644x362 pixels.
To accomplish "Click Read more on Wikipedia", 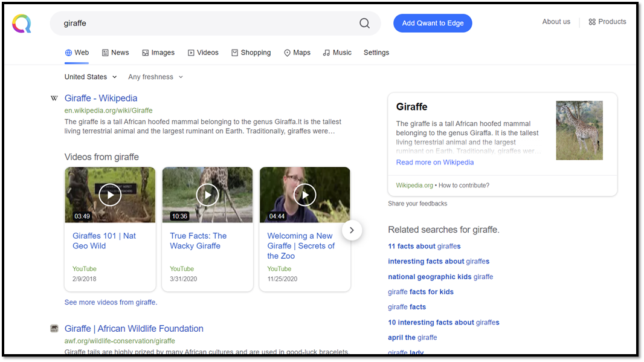I will tap(434, 163).
